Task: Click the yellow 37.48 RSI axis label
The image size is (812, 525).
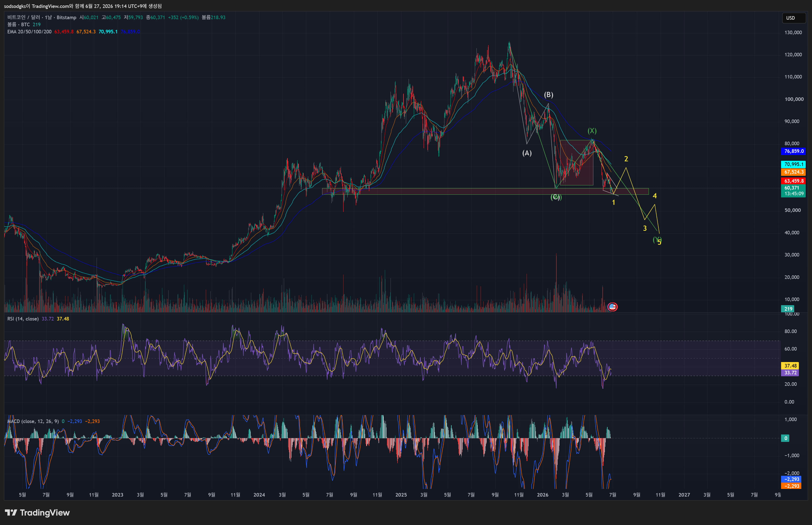Action: click(x=790, y=366)
